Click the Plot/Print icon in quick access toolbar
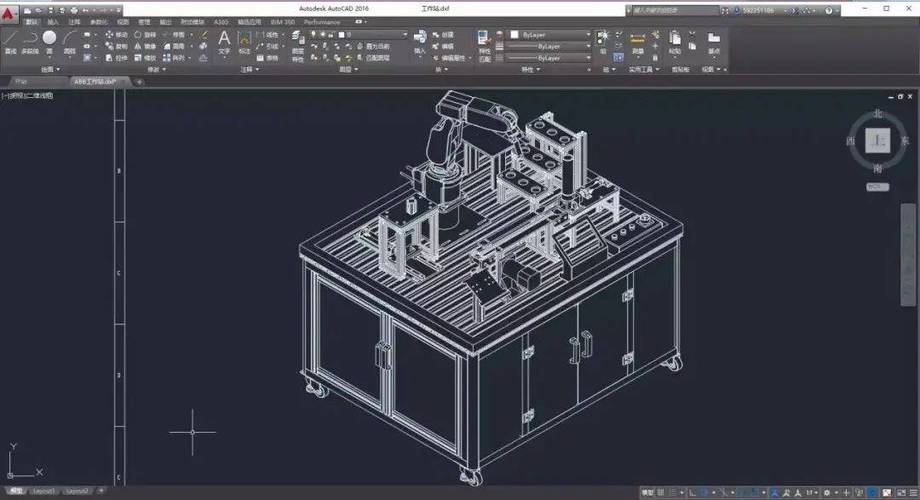The width and height of the screenshot is (920, 500). click(74, 10)
